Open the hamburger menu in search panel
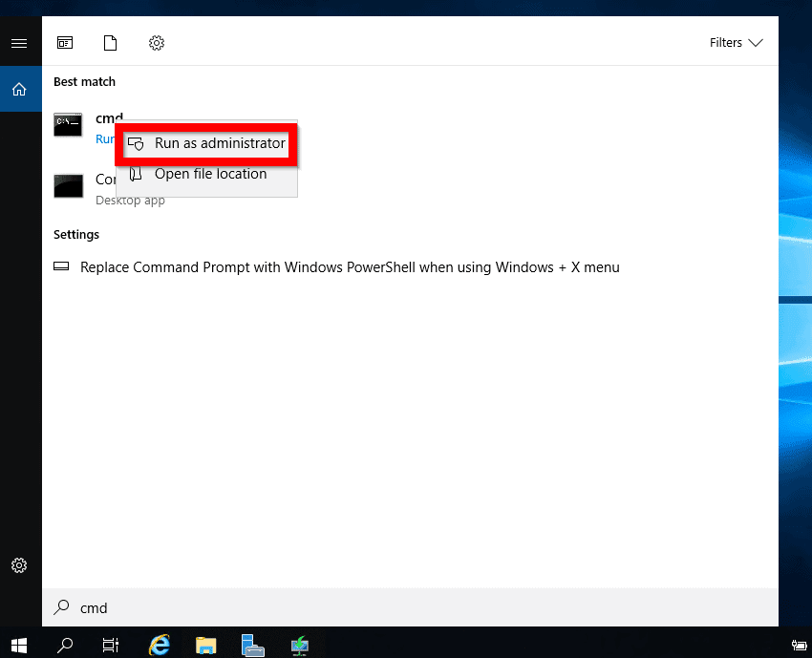This screenshot has width=812, height=658. (19, 44)
